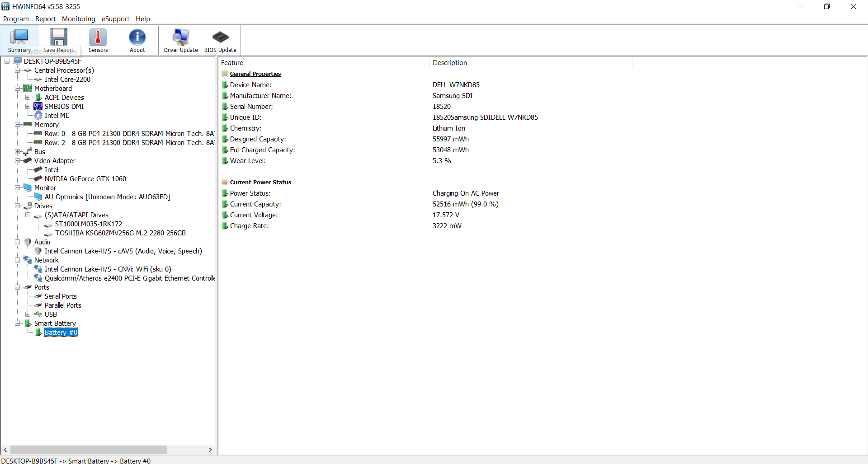
Task: Select the AU Optronics monitor icon
Action: [38, 197]
